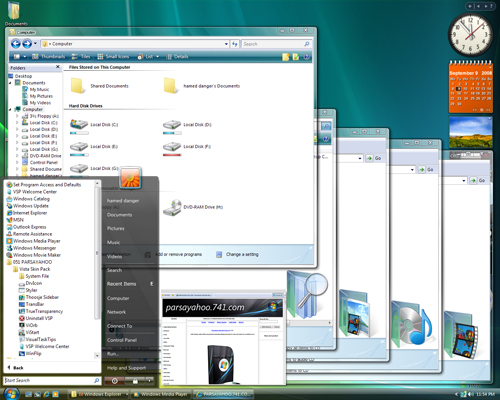
Task: Launch Internet Explorer from Start menu
Action: (27, 213)
